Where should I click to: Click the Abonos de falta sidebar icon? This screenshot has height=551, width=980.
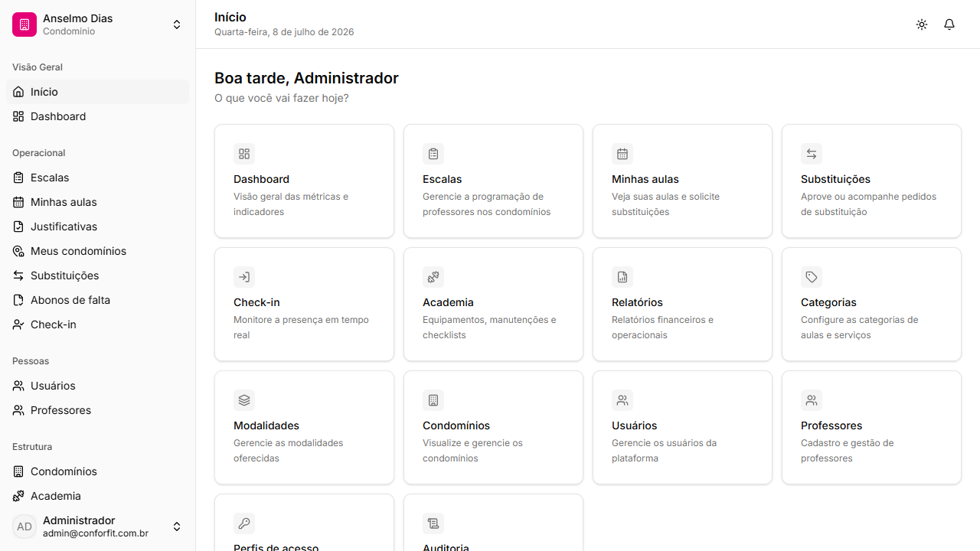pos(18,300)
